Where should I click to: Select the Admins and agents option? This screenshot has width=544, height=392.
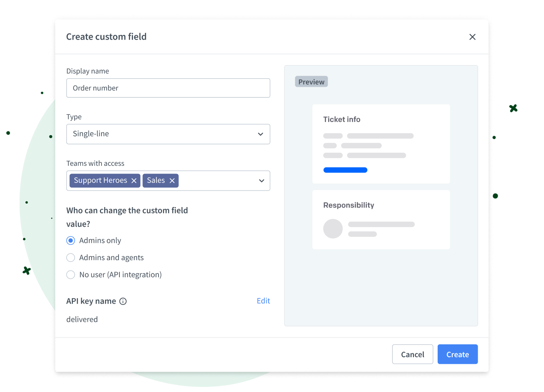(x=71, y=258)
